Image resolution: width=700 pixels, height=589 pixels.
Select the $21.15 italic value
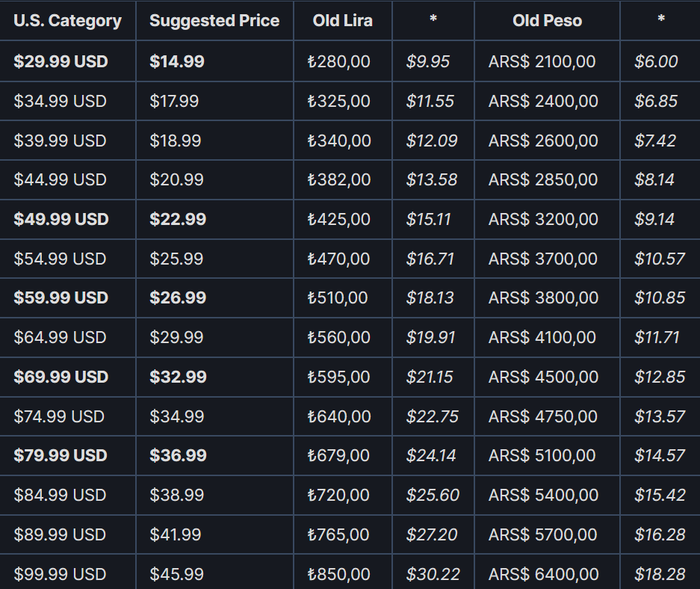tap(430, 377)
